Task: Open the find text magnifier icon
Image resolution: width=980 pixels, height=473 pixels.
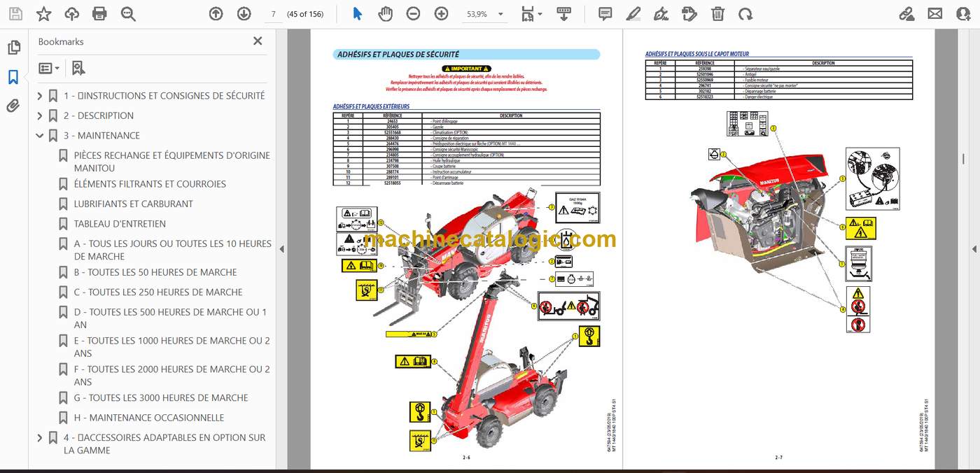Action: pyautogui.click(x=127, y=13)
